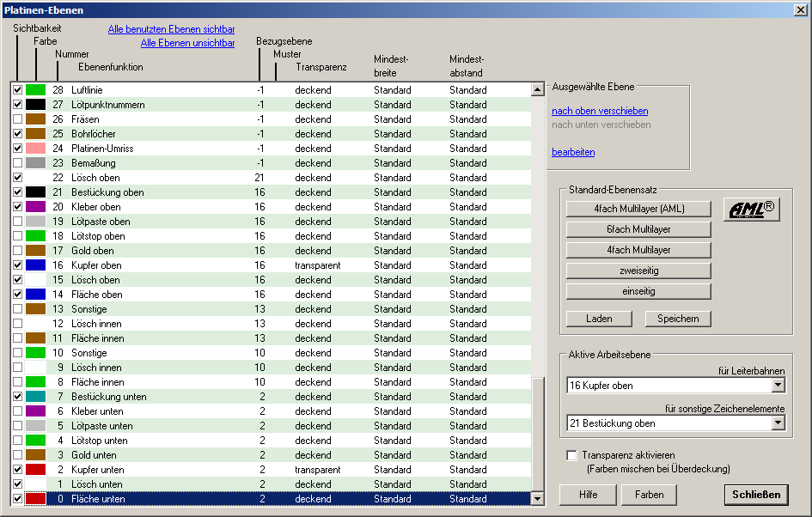Click brown color swatch of layer 17 Gold oben

click(x=36, y=251)
